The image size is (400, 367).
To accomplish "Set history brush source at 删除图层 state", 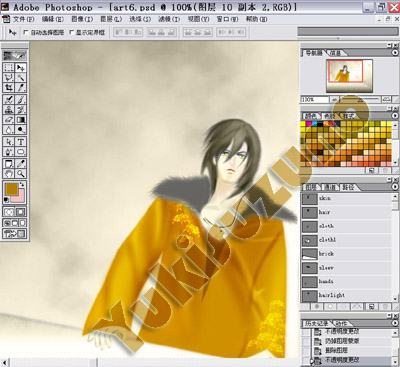I will [305, 350].
